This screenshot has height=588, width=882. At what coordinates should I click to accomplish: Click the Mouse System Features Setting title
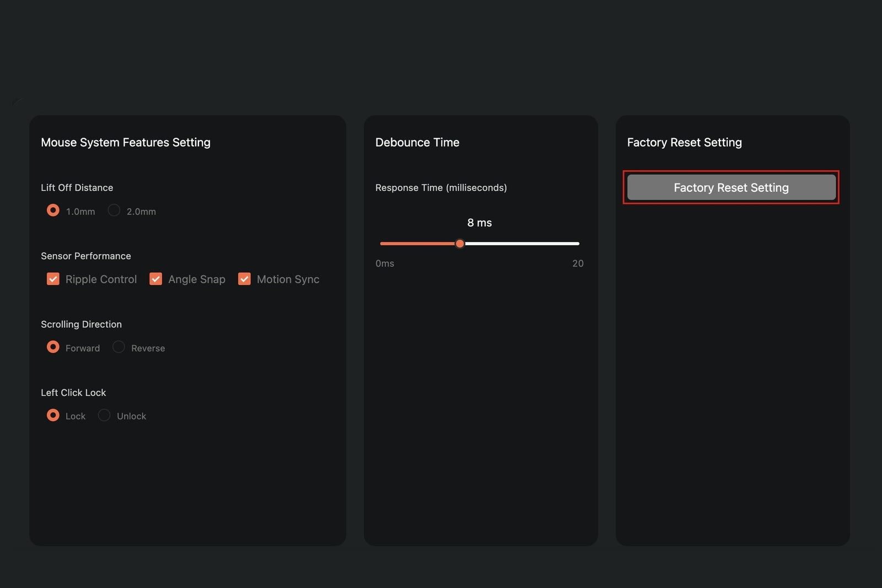tap(126, 142)
